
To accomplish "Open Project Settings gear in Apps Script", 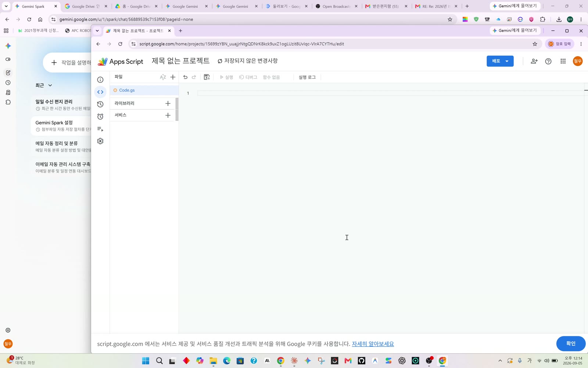I will click(x=100, y=141).
